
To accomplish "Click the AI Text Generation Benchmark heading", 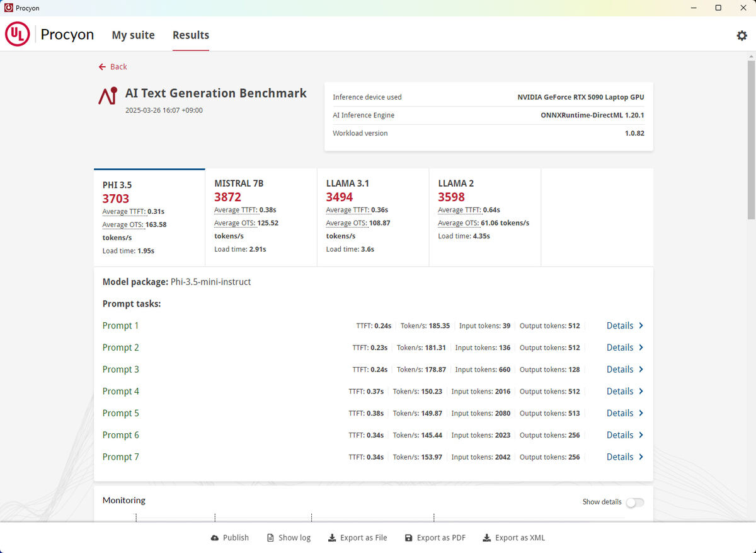I will [x=216, y=93].
